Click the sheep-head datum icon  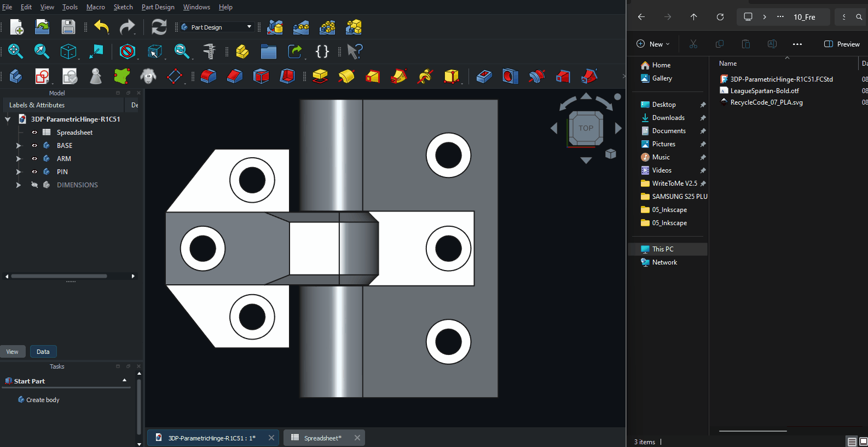click(x=148, y=76)
